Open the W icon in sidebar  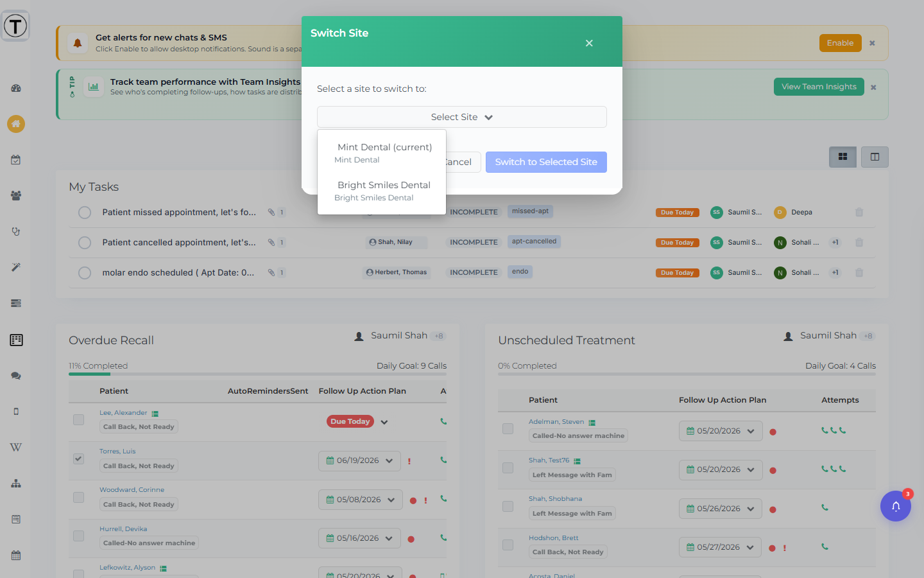16,448
